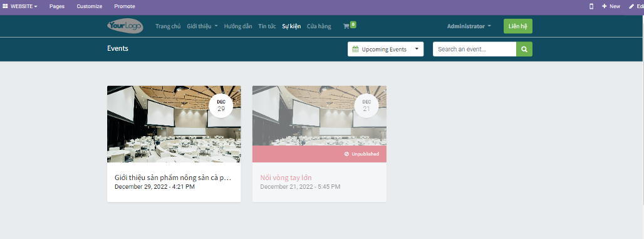The image size is (644, 239).
Task: Click the YourLogo site logo
Action: (125, 26)
